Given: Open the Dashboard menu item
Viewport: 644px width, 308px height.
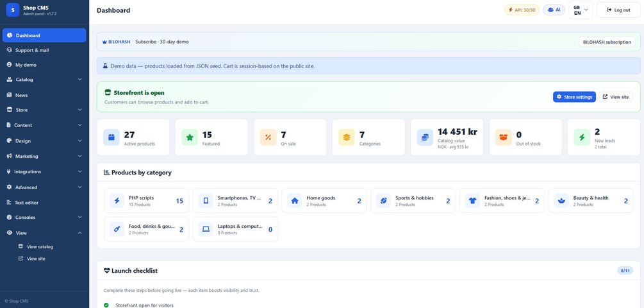Looking at the screenshot, I should coord(44,35).
